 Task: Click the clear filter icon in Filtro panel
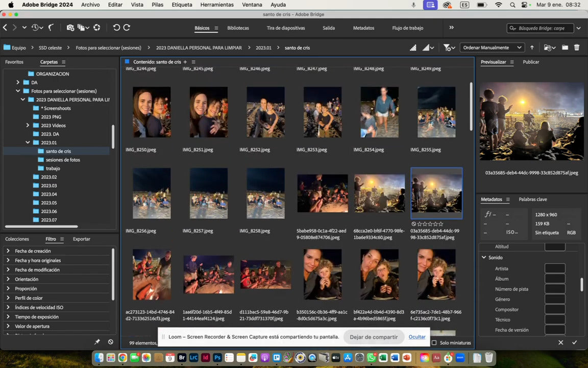(111, 342)
